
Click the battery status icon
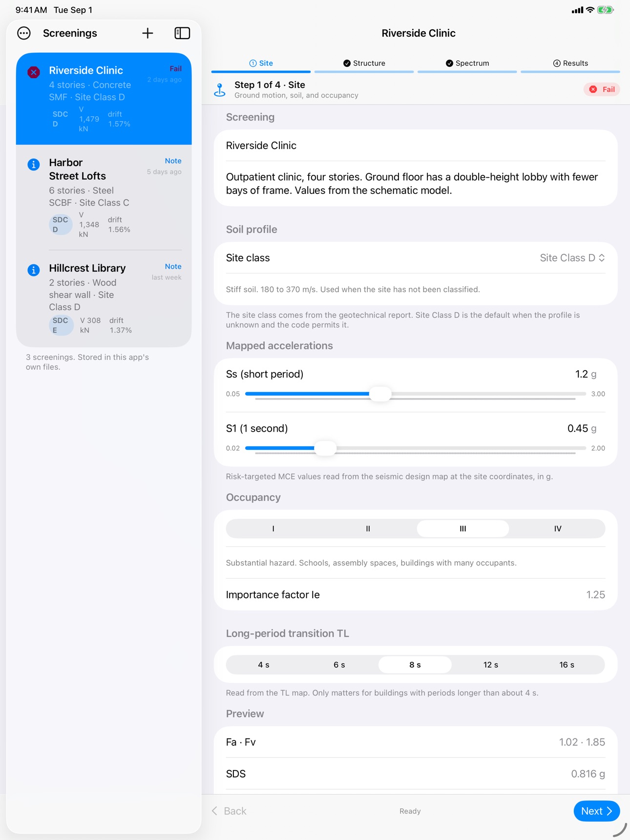pos(606,10)
